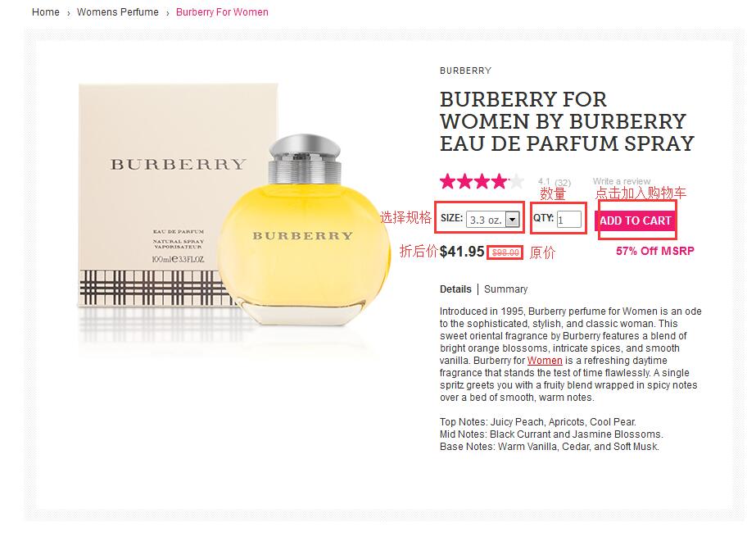This screenshot has width=756, height=541.
Task: Click the ADD TO CART button
Action: pyautogui.click(x=636, y=220)
